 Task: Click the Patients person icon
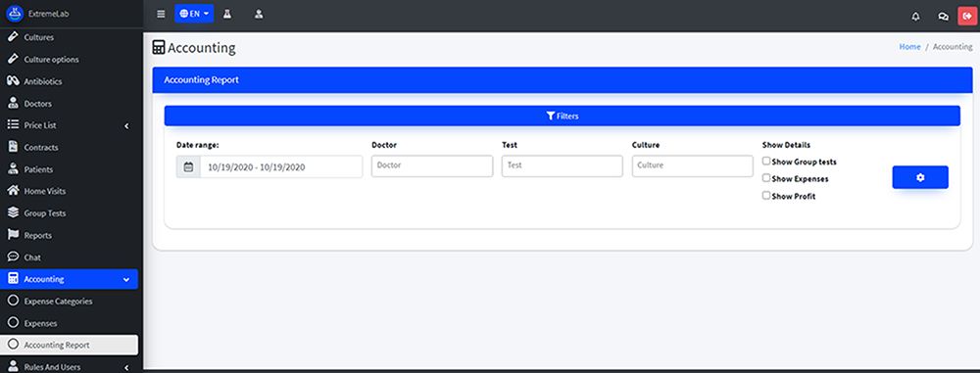(x=13, y=168)
